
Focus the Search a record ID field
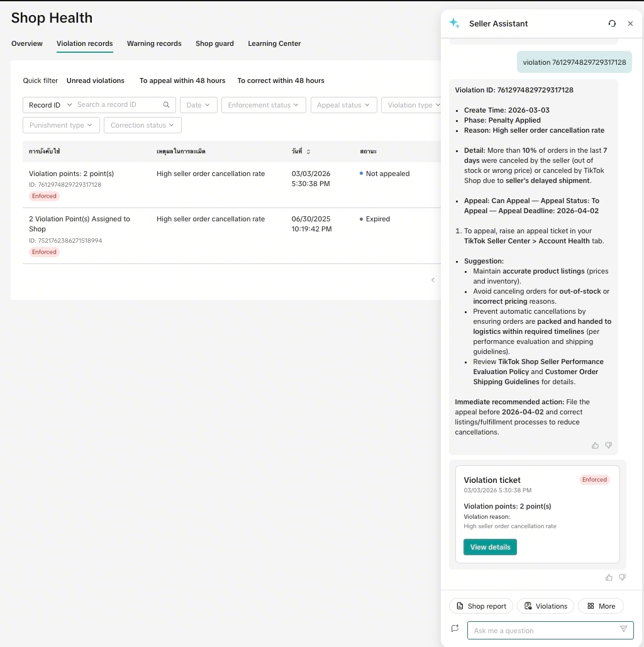point(118,105)
